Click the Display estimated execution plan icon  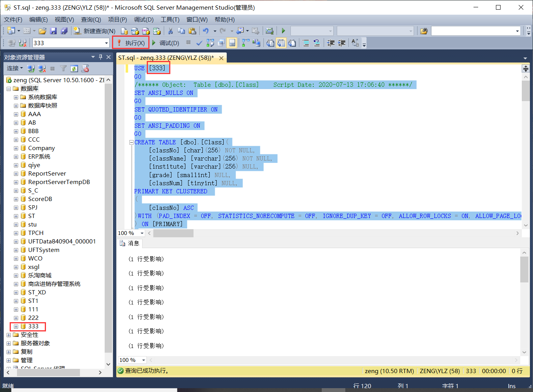pos(210,42)
